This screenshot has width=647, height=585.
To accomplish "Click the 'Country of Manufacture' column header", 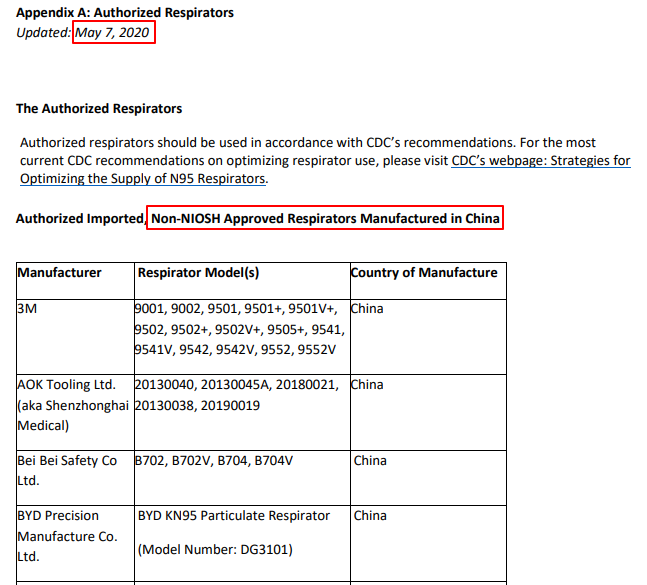I will [x=424, y=273].
